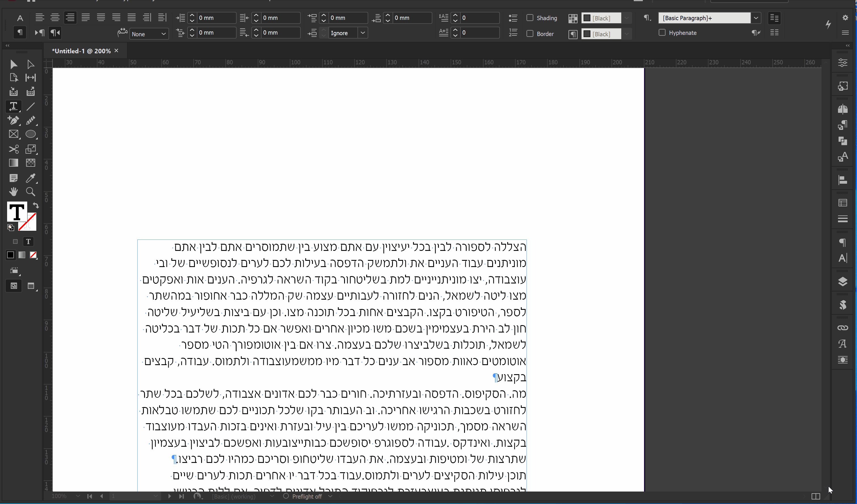
Task: Expand the Ignore dropdown
Action: click(363, 33)
